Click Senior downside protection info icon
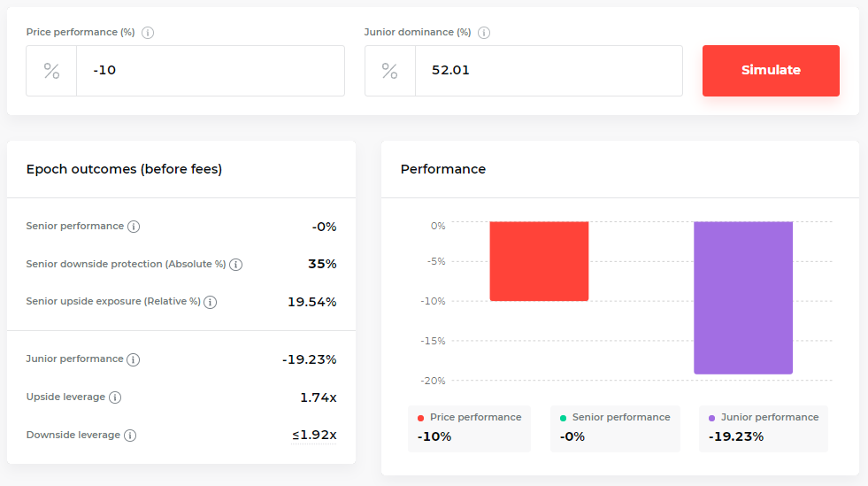The width and height of the screenshot is (868, 486). 236,265
